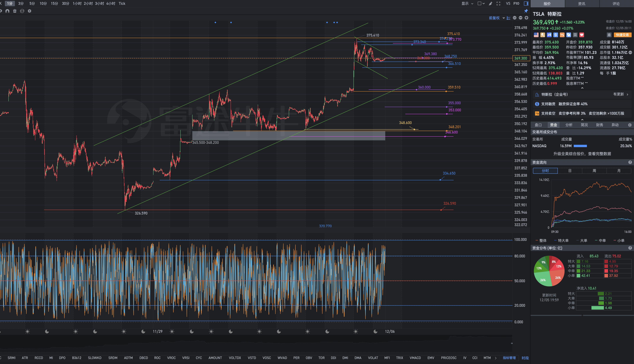The width and height of the screenshot is (634, 364).
Task: Click the 24-hour trading icon
Action: 549,35
